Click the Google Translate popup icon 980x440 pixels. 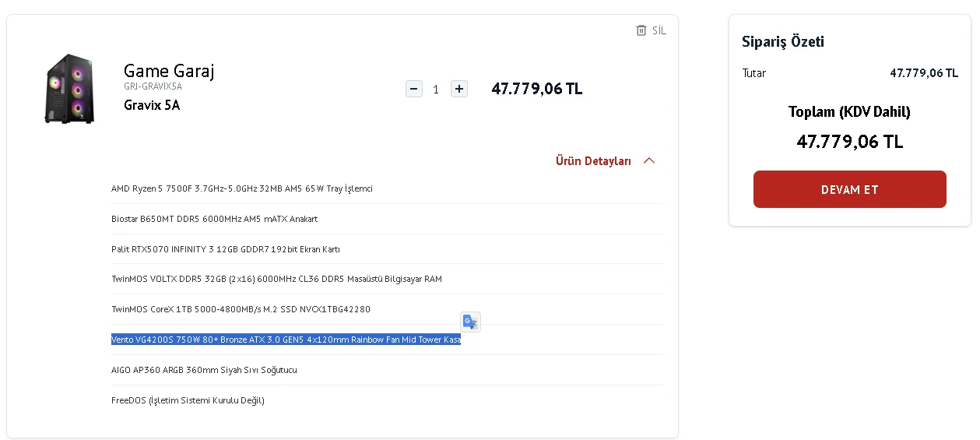click(x=470, y=322)
